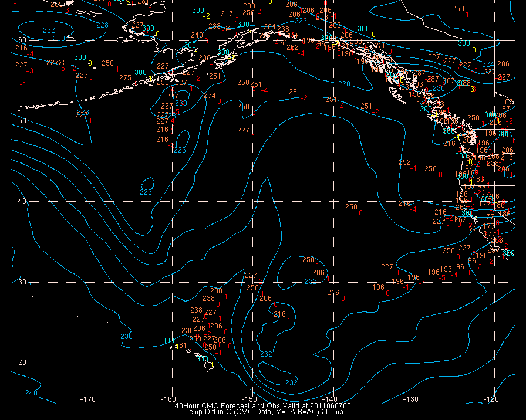Viewport: 526px width, 420px height.
Task: Click the 20 latitude axis label
Action: pos(22,363)
